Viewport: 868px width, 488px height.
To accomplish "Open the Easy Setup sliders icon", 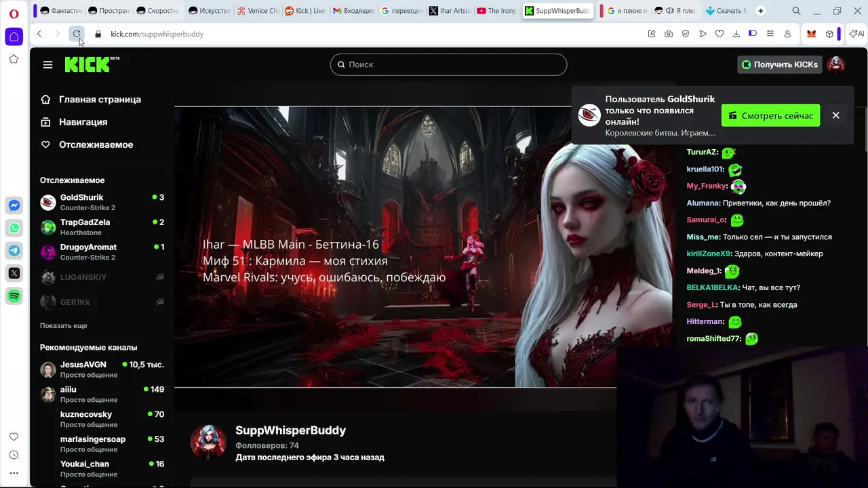I will coord(770,34).
